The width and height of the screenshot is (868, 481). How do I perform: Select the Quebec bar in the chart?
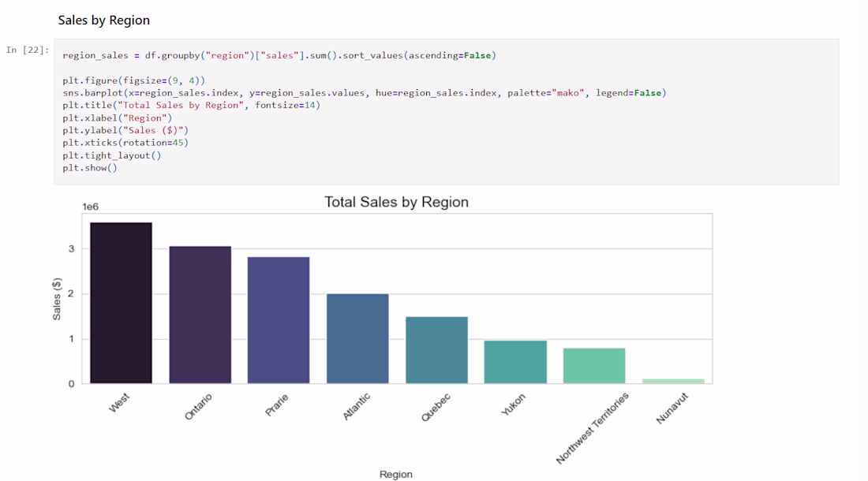pos(437,351)
